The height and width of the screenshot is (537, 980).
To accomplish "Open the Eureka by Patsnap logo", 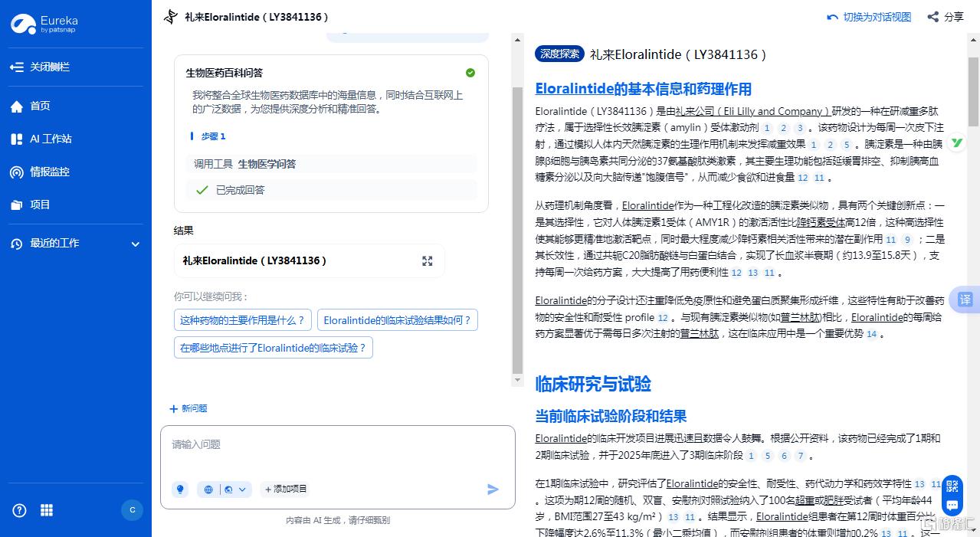I will (x=44, y=24).
